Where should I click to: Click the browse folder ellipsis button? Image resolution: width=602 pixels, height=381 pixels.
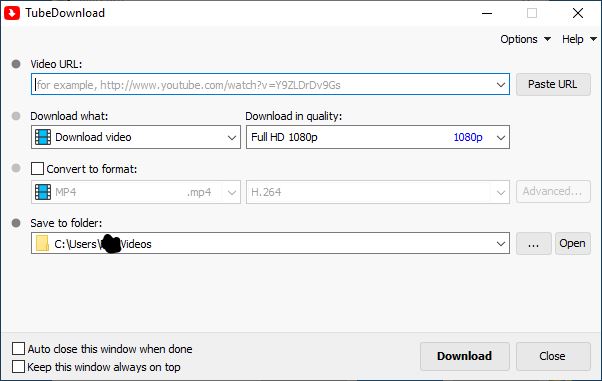[534, 244]
